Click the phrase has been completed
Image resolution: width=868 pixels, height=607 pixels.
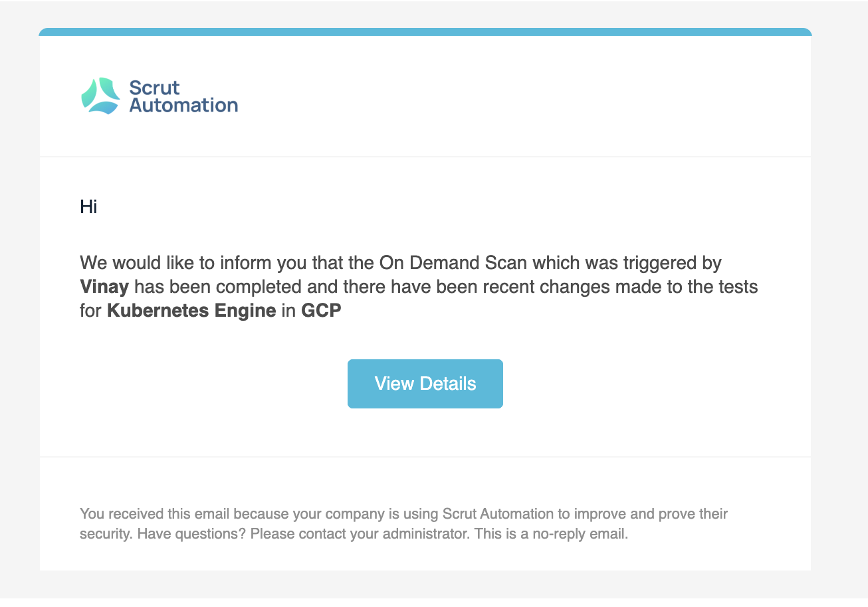coord(201,287)
